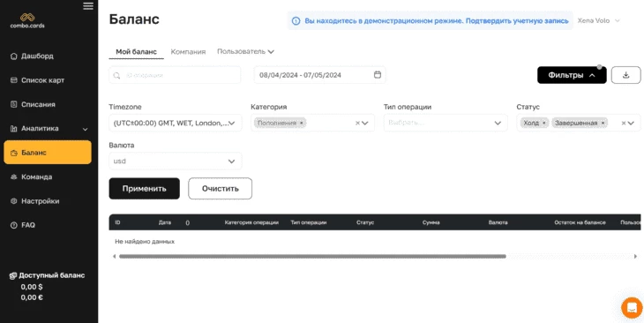The height and width of the screenshot is (323, 644).
Task: Click the Применить button
Action: (x=144, y=189)
